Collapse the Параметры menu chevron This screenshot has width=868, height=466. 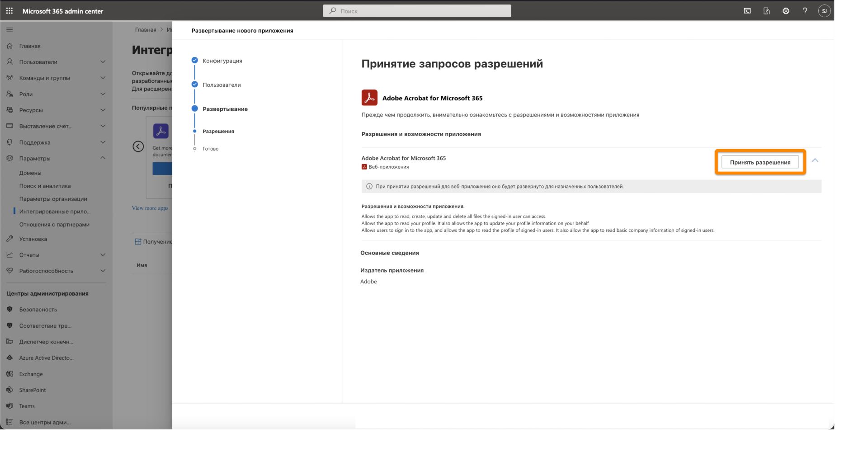point(103,158)
